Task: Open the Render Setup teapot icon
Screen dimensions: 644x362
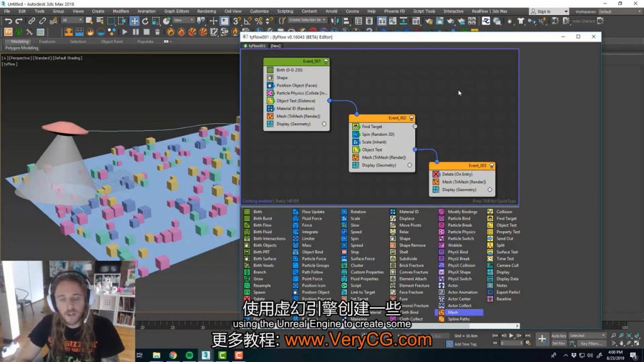Action: [x=429, y=21]
